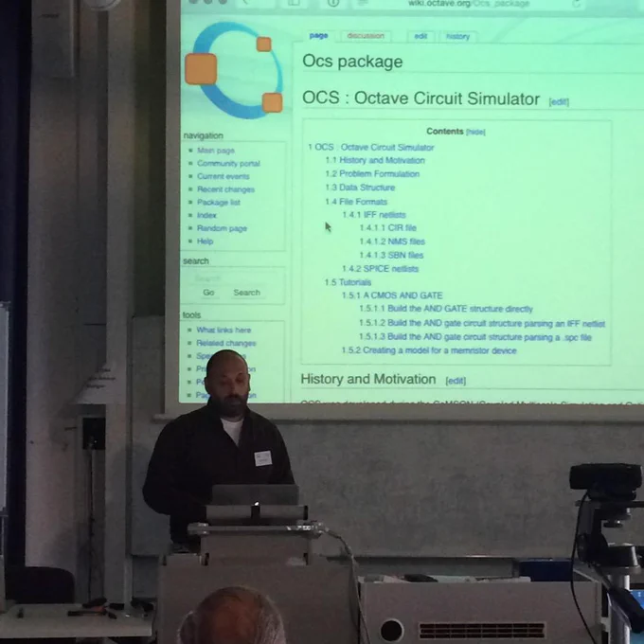Open 'Index' in navigation

pos(206,215)
